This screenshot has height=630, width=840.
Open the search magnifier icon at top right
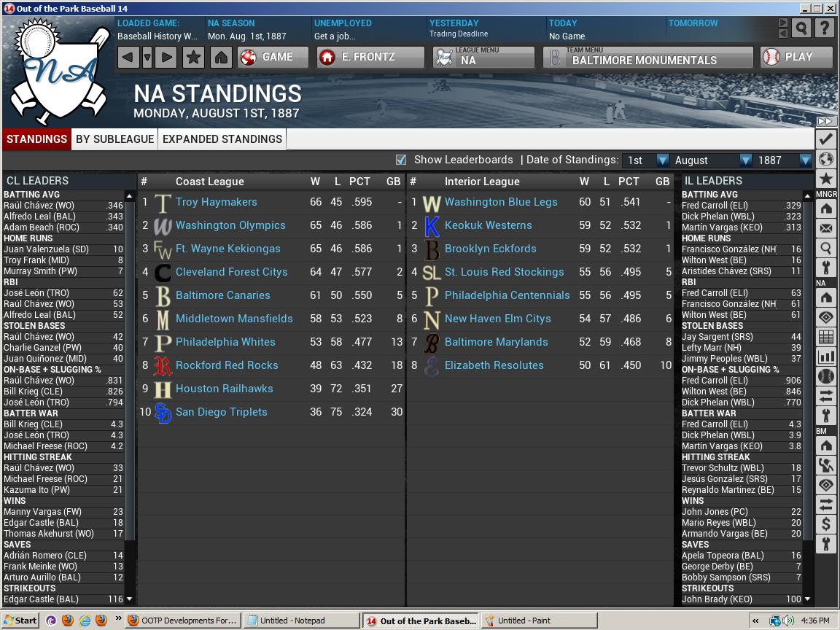tap(801, 28)
